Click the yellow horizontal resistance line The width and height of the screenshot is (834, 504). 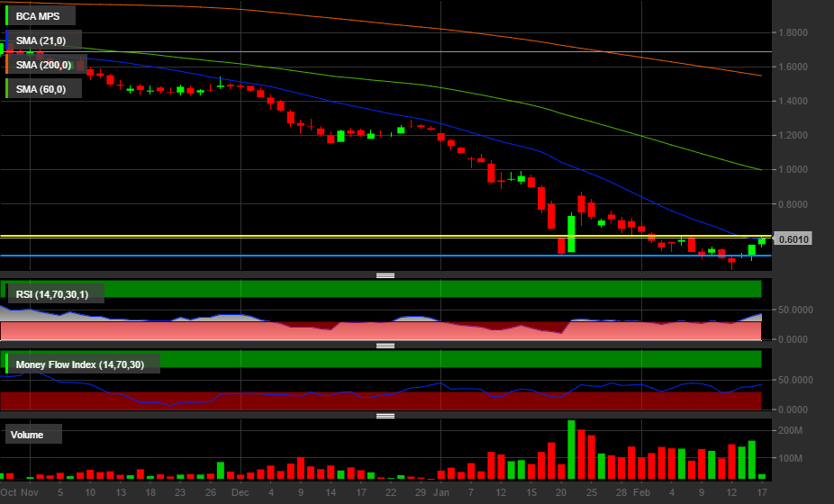pos(385,236)
